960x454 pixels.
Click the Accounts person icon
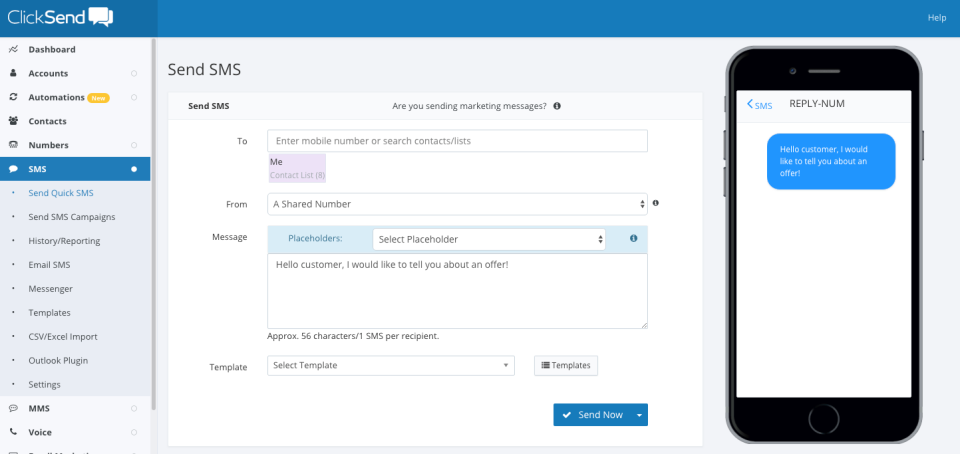13,73
